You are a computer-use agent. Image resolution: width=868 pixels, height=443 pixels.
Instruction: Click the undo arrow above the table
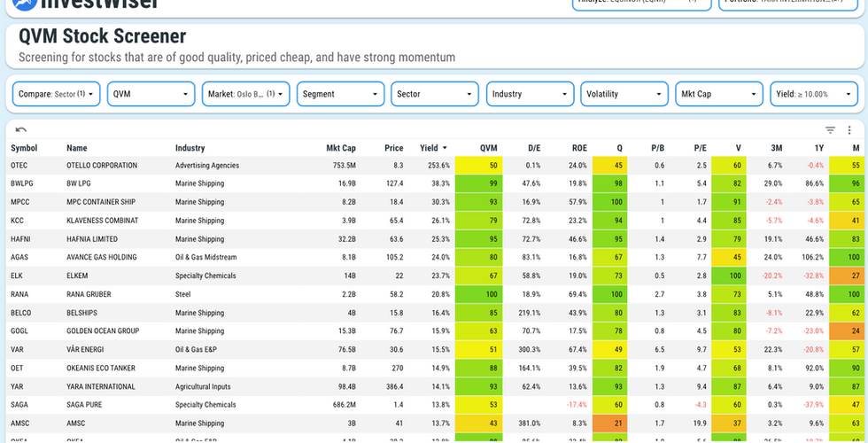[21, 130]
